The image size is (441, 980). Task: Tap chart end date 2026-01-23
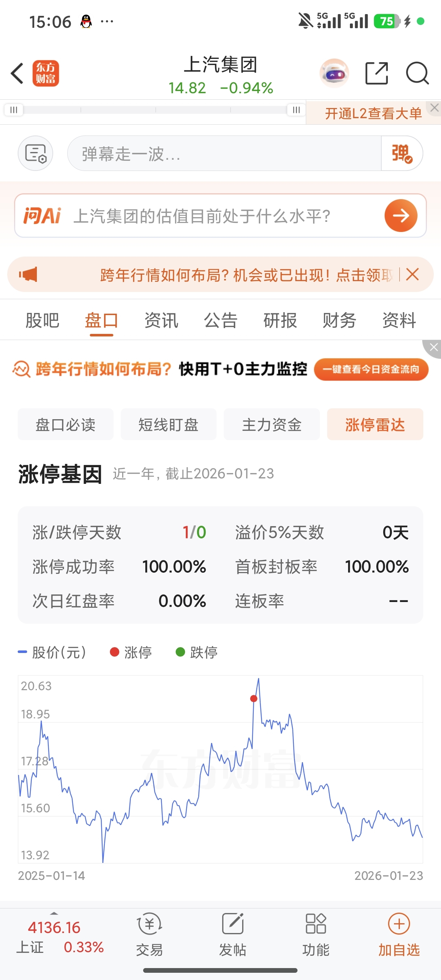(x=389, y=876)
